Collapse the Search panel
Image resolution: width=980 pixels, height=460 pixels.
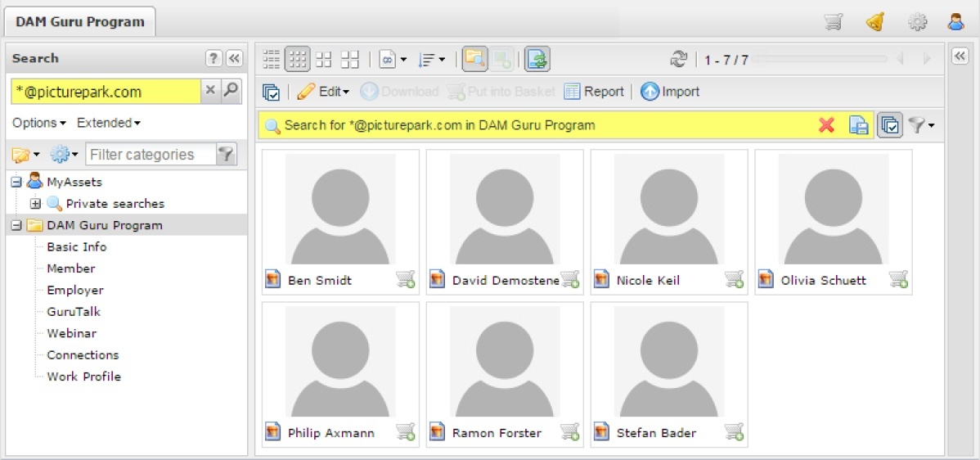(x=234, y=58)
